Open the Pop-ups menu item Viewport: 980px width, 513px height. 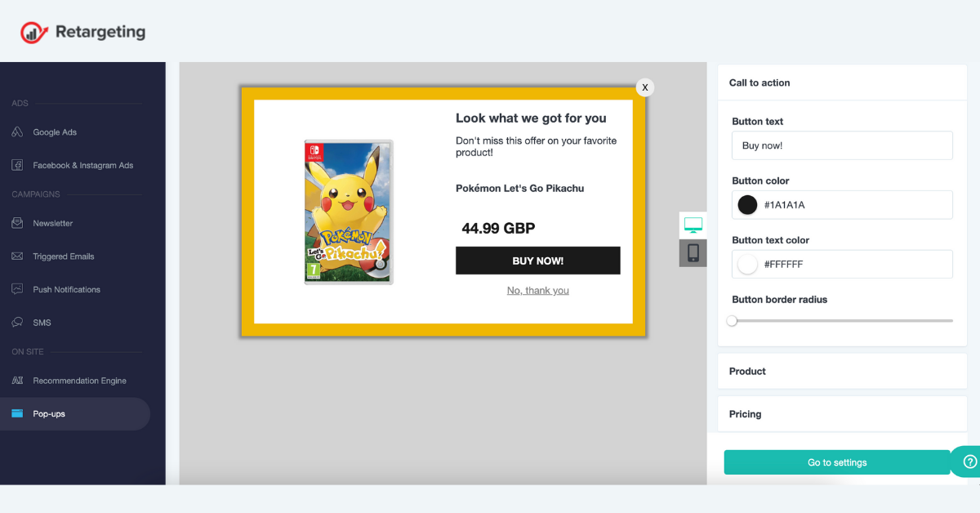pos(75,414)
